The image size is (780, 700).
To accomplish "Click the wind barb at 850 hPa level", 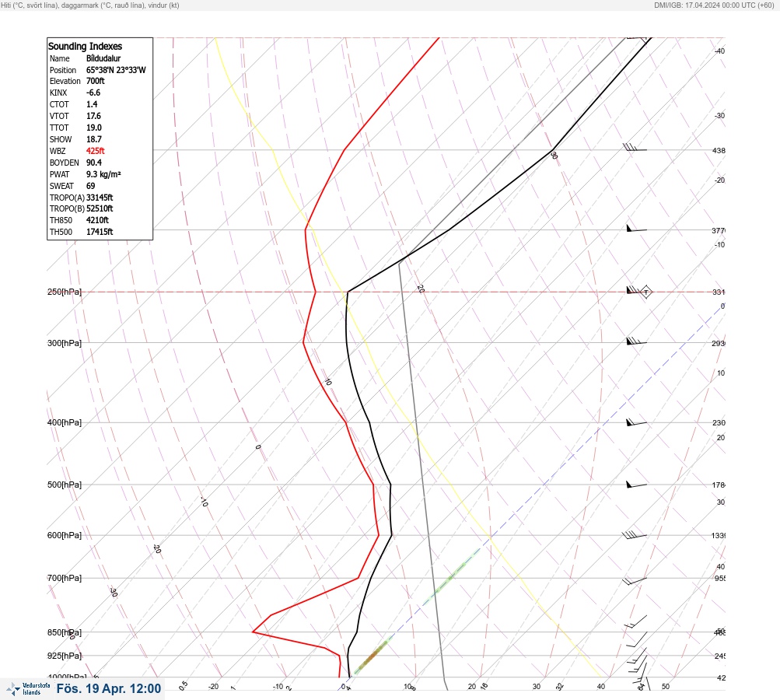I will click(x=637, y=639).
